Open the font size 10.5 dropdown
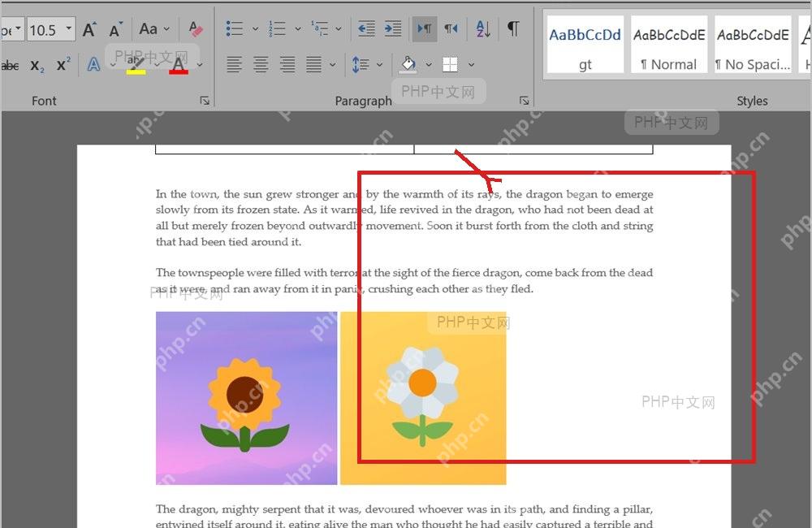Viewport: 812px width, 528px height. (x=68, y=29)
